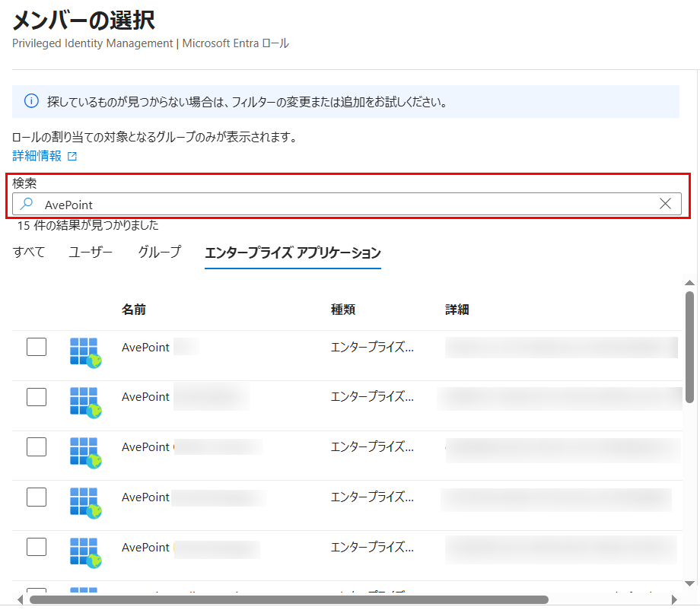The height and width of the screenshot is (610, 700).
Task: Click the first AvePoint app icon
Action: click(x=86, y=352)
